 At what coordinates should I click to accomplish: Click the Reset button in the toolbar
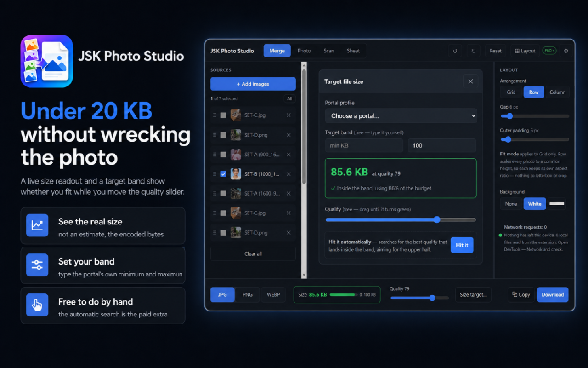point(496,51)
